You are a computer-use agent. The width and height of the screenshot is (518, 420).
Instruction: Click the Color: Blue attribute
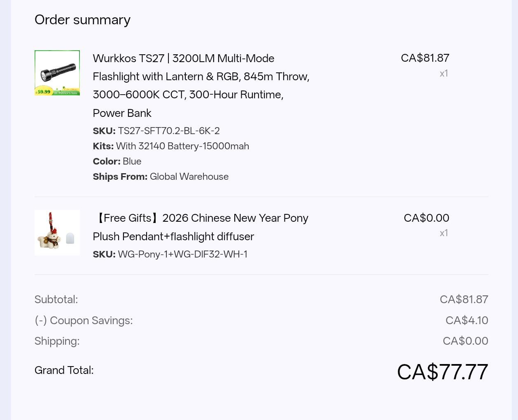coord(117,161)
